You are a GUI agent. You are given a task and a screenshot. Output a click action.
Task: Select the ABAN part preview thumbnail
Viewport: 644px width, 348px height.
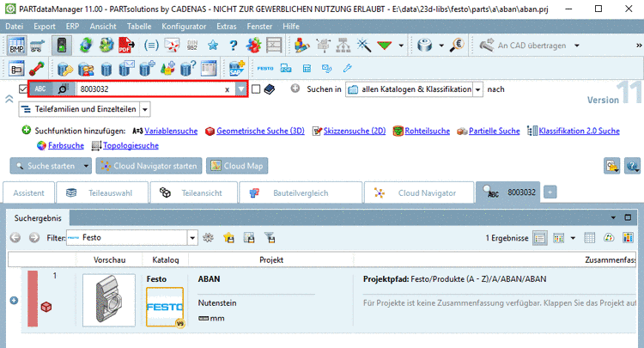[x=109, y=301]
